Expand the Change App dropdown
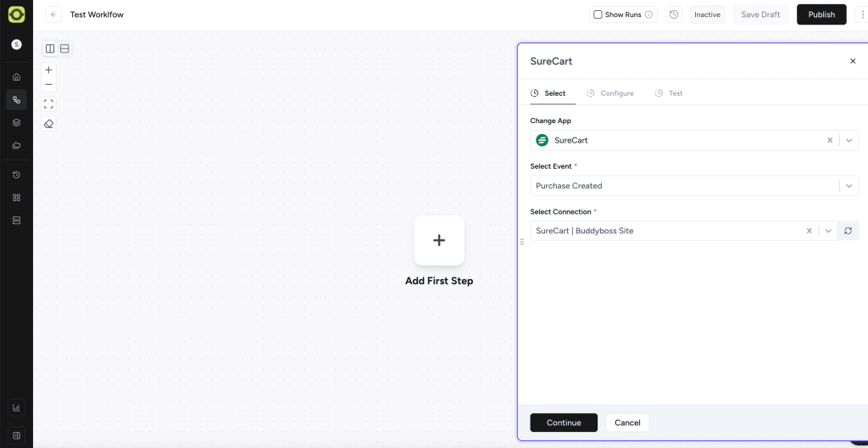 849,140
